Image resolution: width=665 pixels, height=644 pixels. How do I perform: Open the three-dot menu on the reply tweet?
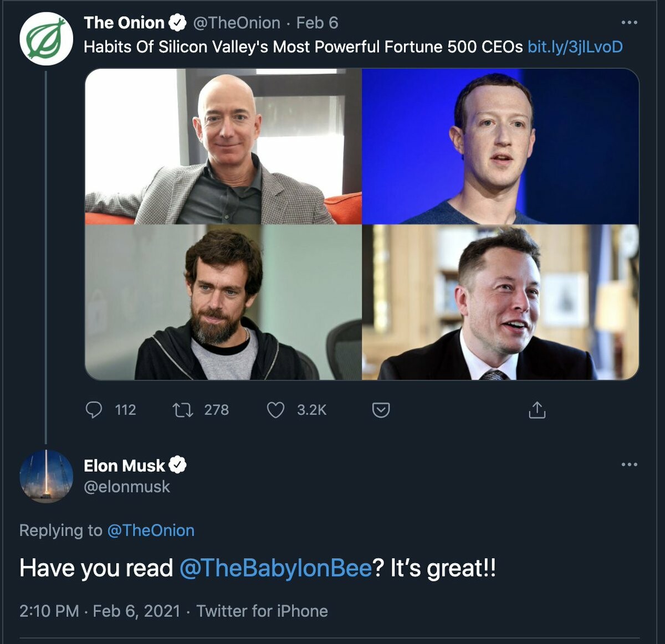point(629,464)
